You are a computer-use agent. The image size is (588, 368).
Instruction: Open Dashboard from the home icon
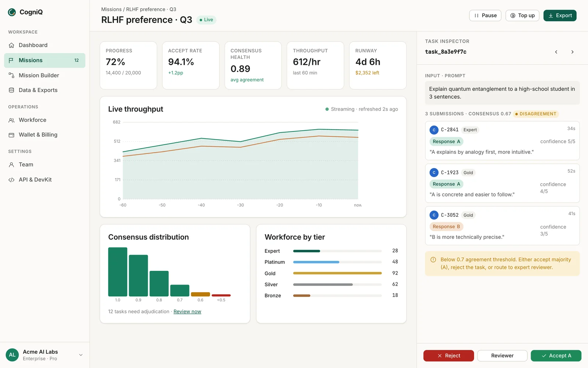click(11, 45)
